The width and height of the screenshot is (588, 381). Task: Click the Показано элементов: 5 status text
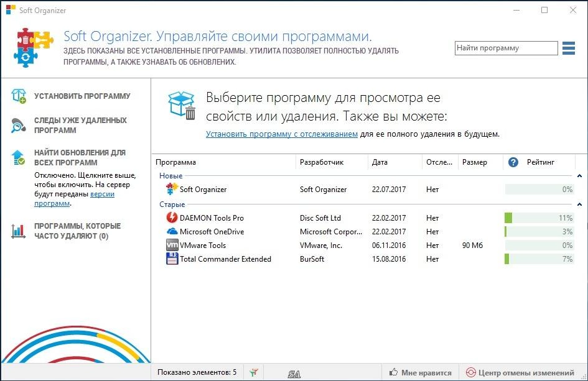coord(197,372)
